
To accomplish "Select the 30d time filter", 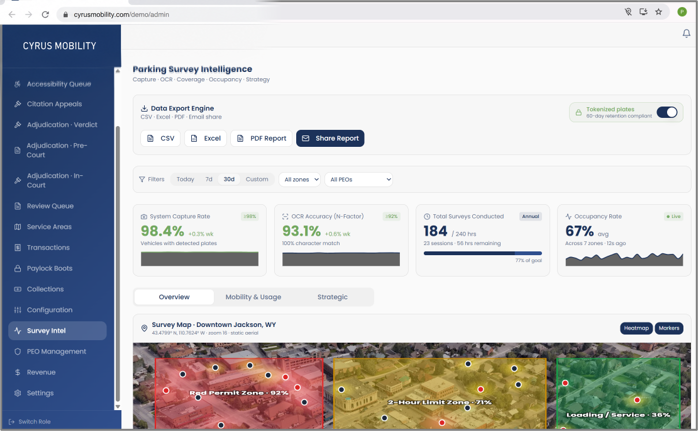I will (229, 179).
